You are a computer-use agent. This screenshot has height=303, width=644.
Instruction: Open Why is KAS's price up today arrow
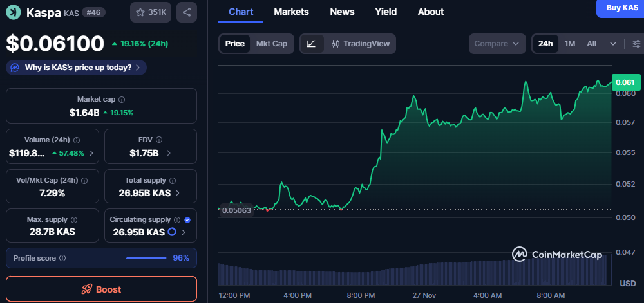point(138,68)
